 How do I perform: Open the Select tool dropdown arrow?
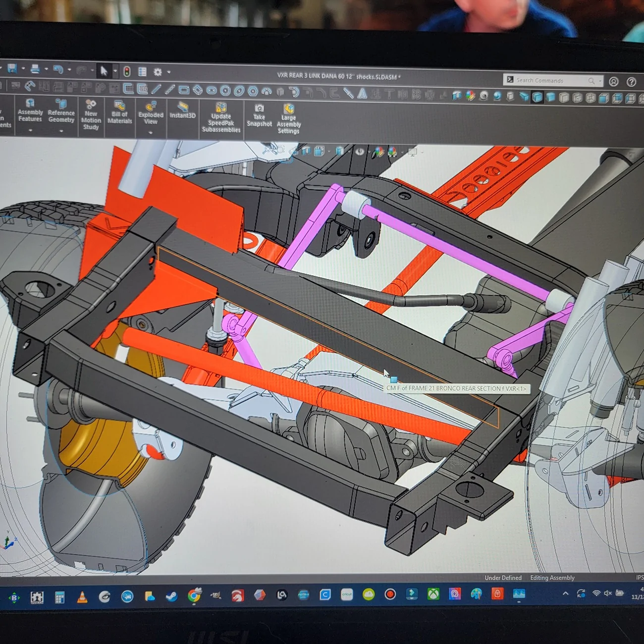115,71
